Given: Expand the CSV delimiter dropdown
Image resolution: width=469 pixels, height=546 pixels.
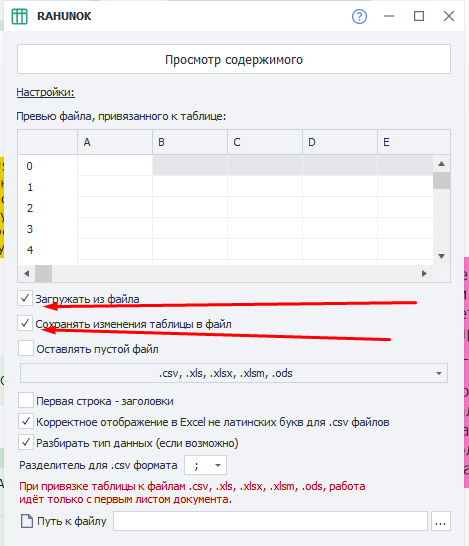Looking at the screenshot, I should pos(205,465).
